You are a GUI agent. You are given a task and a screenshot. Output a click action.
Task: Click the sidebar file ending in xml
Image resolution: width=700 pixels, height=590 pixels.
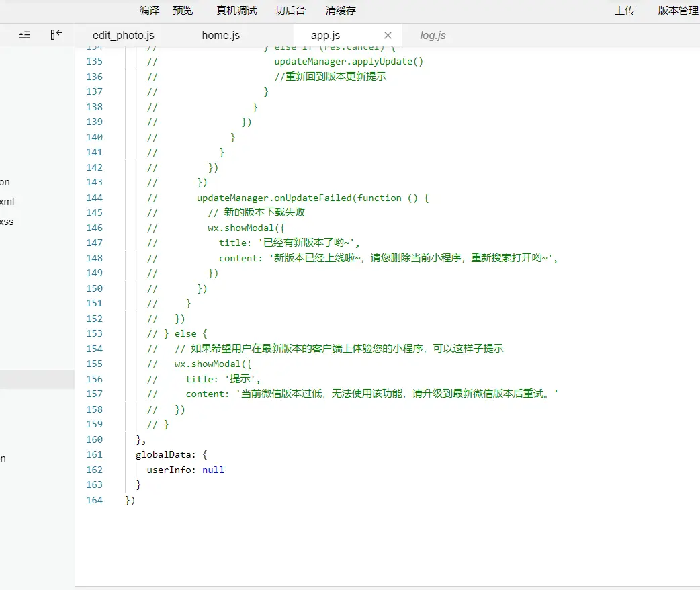(x=7, y=202)
